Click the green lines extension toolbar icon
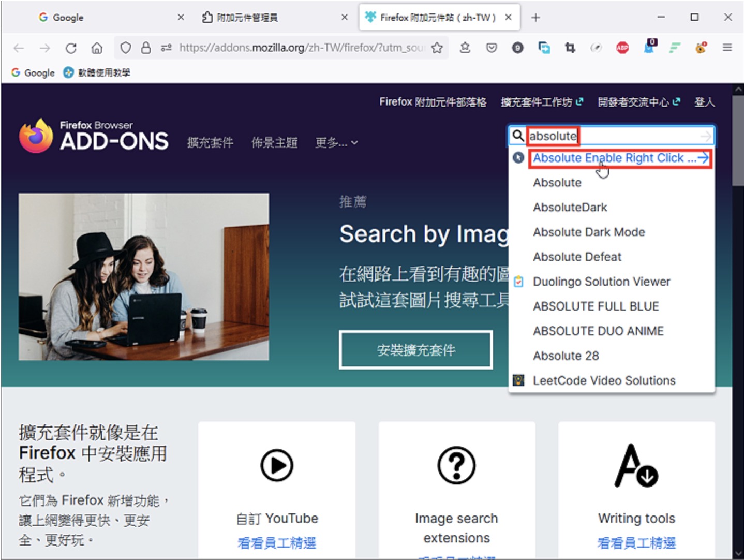Screen dimensions: 744x560 [x=675, y=48]
